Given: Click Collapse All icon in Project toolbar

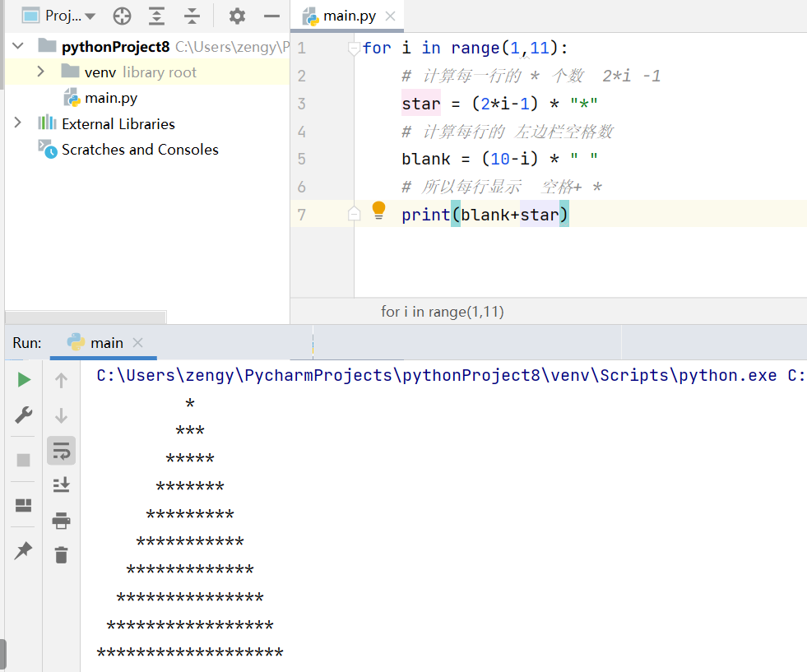Looking at the screenshot, I should pos(192,16).
